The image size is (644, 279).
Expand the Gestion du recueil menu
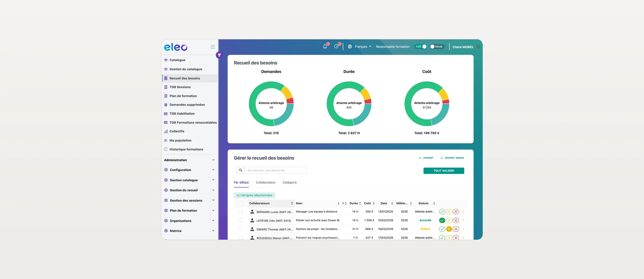(x=189, y=190)
